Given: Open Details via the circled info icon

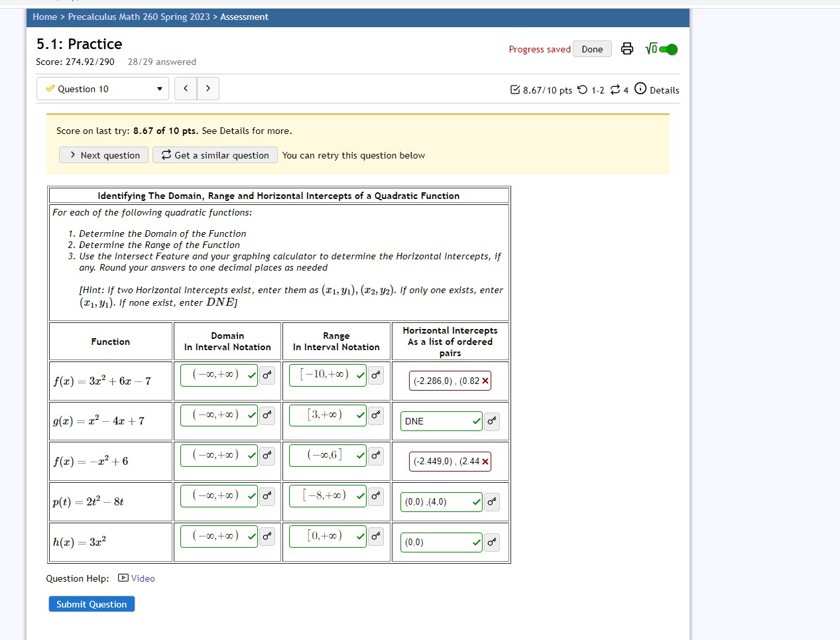Looking at the screenshot, I should pos(640,90).
